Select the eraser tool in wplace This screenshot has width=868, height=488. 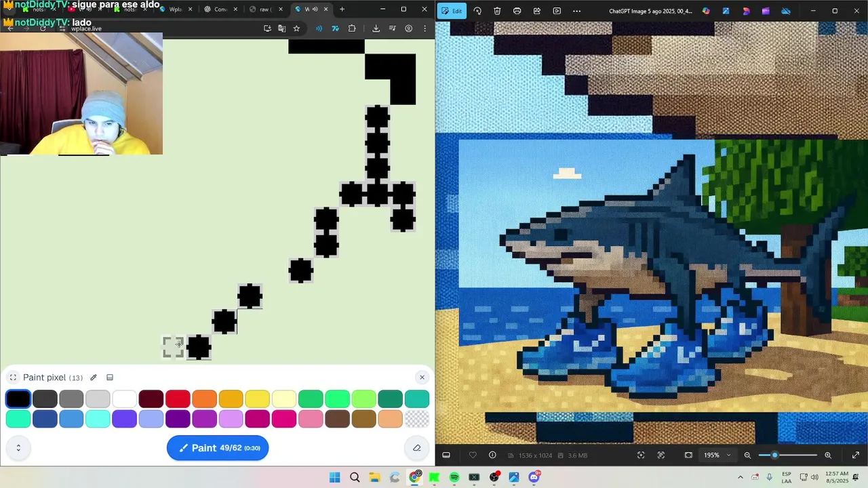point(416,448)
